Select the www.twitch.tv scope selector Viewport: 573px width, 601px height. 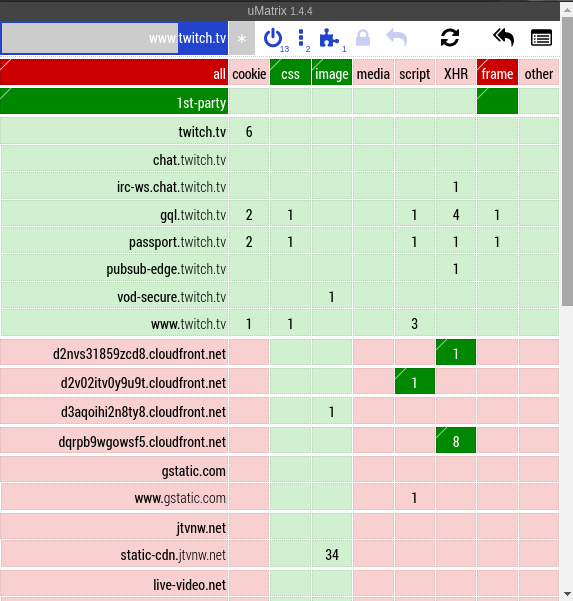pos(114,38)
